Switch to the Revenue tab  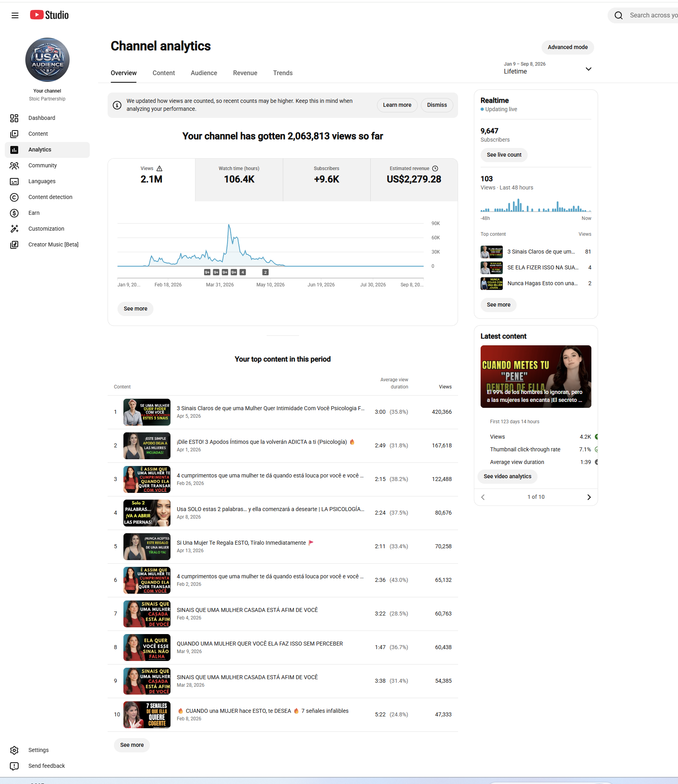(x=245, y=73)
